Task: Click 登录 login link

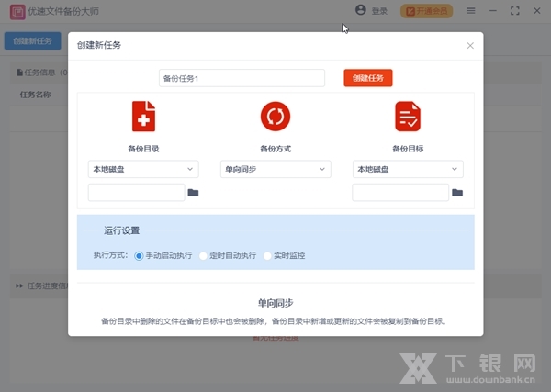Action: click(379, 11)
